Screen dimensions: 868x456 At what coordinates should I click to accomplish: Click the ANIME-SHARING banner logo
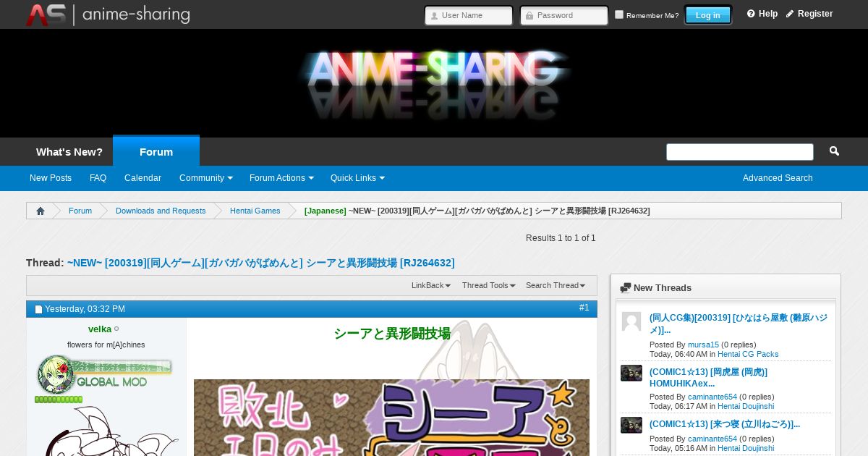[434, 83]
